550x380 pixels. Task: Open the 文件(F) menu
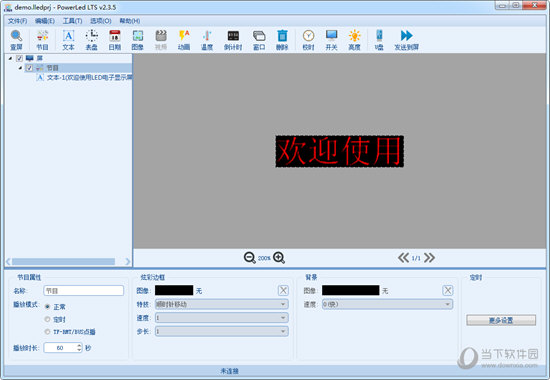[x=18, y=21]
